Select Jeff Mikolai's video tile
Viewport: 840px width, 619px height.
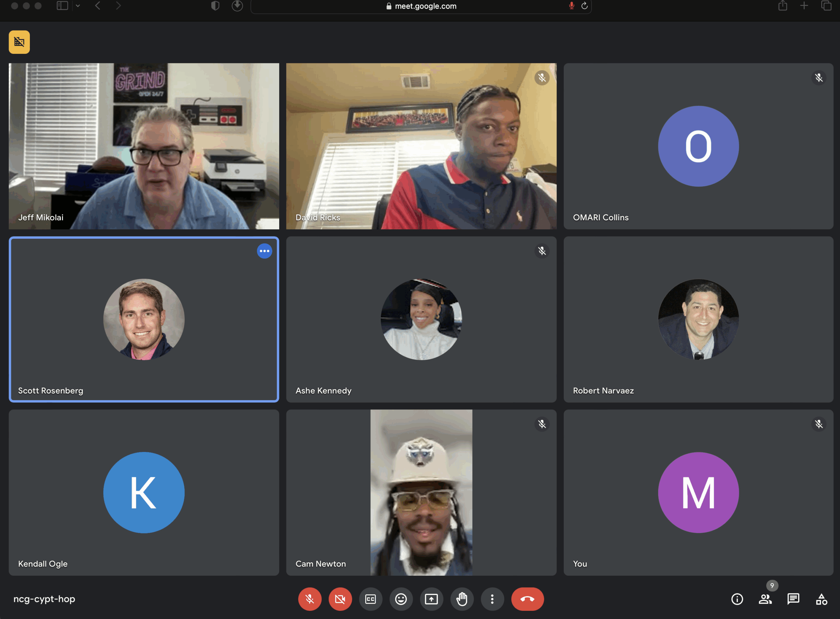144,146
